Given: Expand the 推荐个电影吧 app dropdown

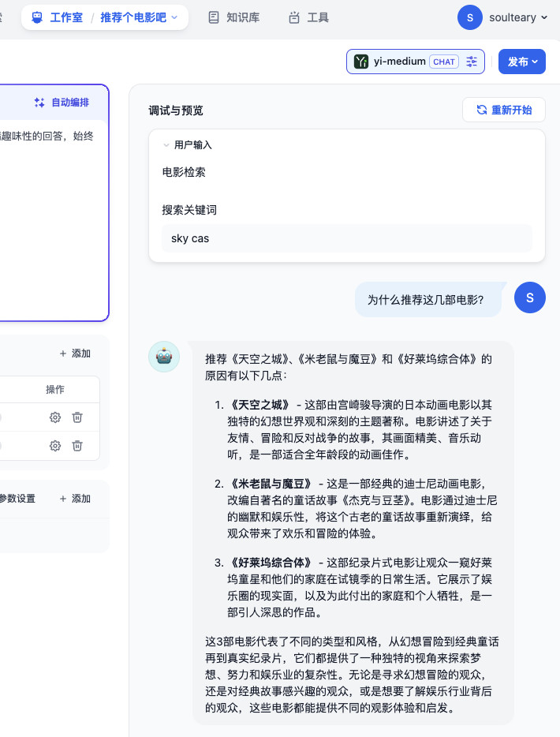Looking at the screenshot, I should (x=139, y=17).
